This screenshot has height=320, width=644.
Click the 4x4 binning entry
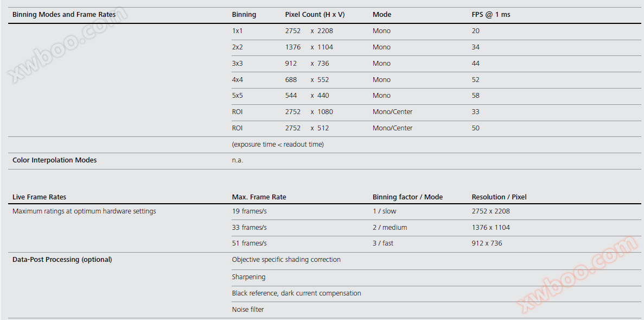(x=237, y=80)
